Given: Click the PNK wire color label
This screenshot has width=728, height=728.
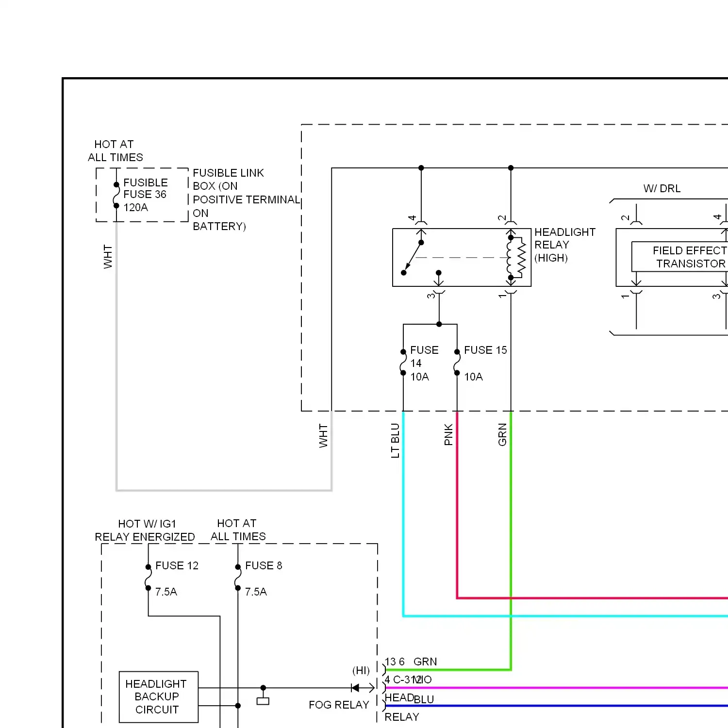Looking at the screenshot, I should (448, 434).
